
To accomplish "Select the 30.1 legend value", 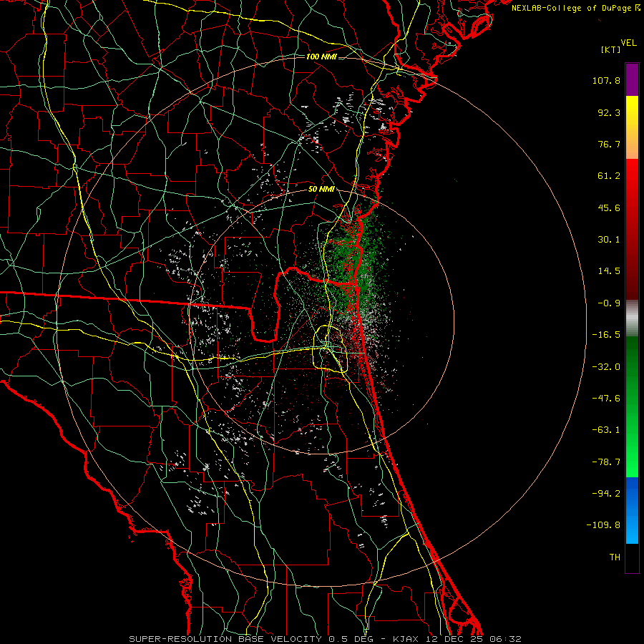I will [609, 240].
